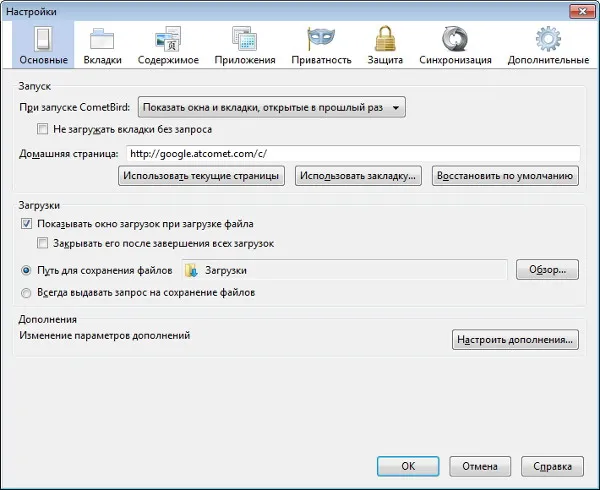This screenshot has height=490, width=600.
Task: Click 'Восстановить по умолчанию' button
Action: pos(505,176)
